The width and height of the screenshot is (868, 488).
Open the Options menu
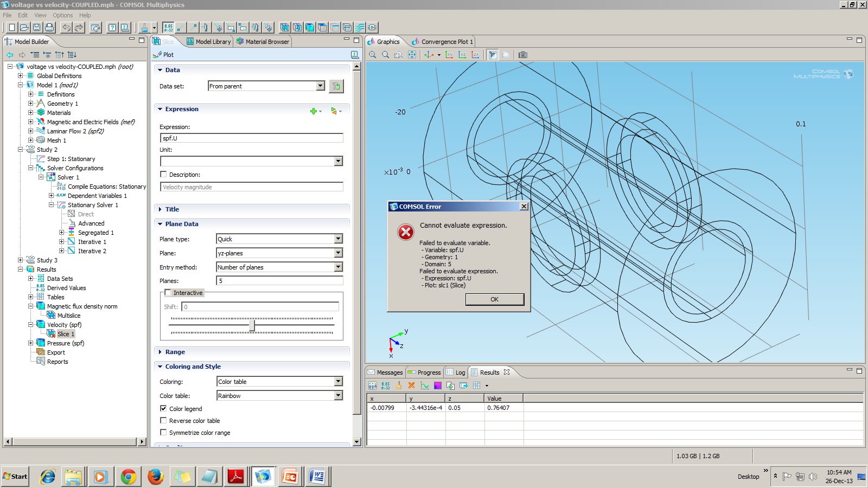tap(62, 15)
